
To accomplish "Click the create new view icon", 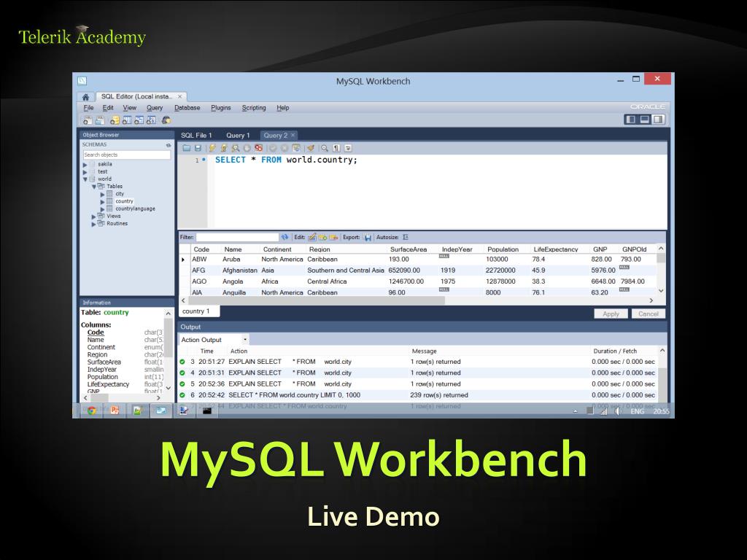I will pos(139,120).
